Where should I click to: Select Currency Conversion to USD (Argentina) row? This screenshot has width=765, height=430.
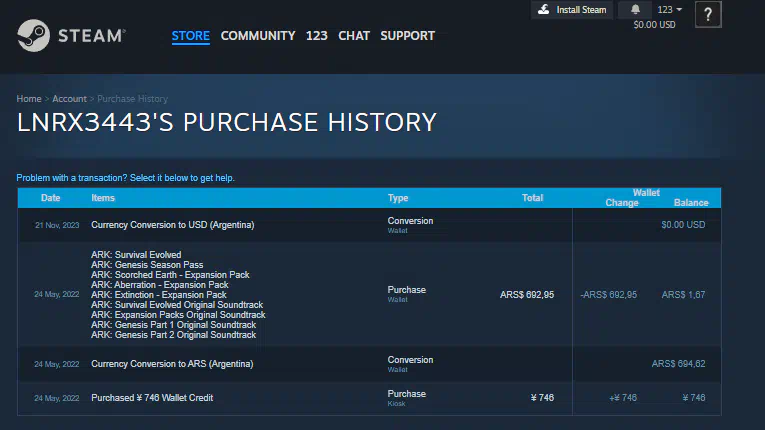(369, 225)
